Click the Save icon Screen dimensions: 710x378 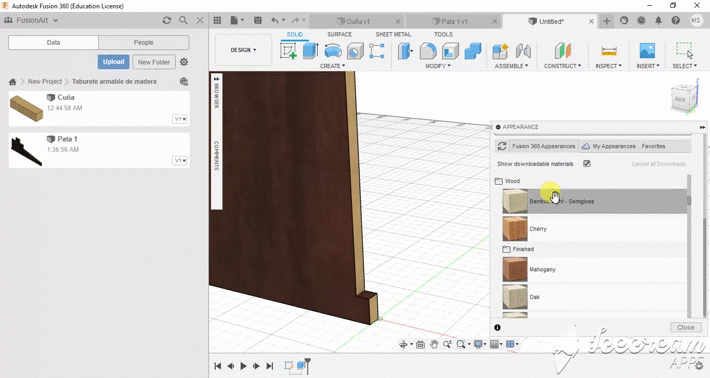pos(258,20)
